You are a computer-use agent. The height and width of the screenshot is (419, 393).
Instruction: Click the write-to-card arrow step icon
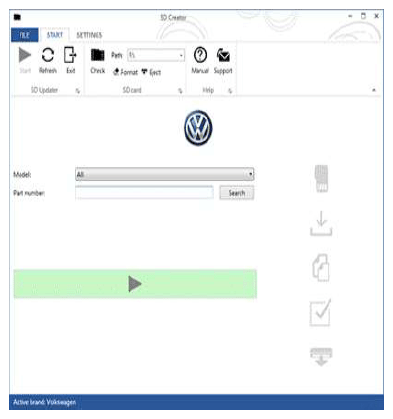click(321, 357)
